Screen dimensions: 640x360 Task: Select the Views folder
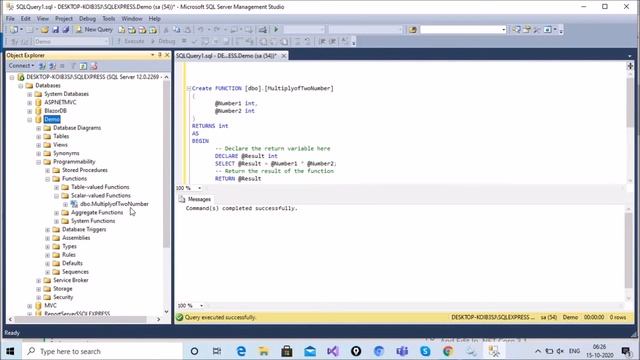click(x=60, y=145)
